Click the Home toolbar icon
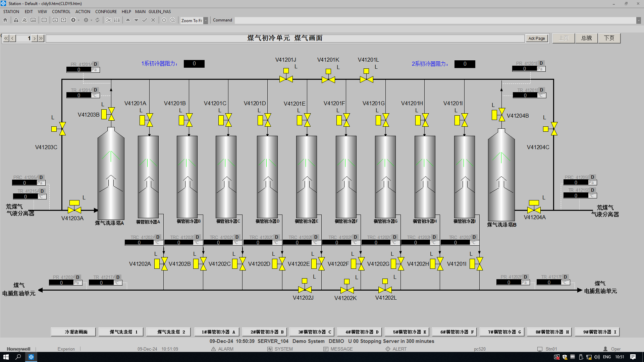This screenshot has height=362, width=644. click(x=5, y=20)
